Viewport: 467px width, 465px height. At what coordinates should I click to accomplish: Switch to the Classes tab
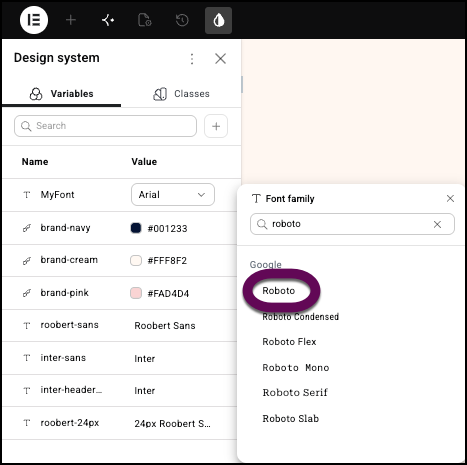(181, 94)
